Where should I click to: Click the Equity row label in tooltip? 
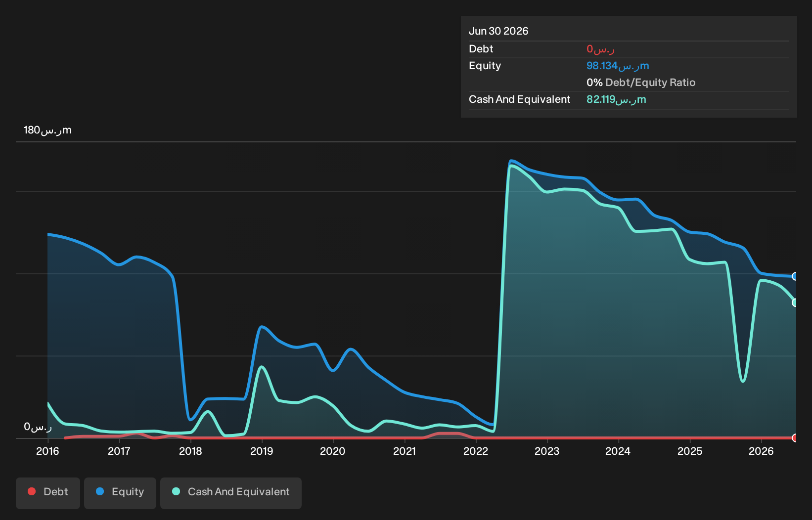[x=485, y=66]
